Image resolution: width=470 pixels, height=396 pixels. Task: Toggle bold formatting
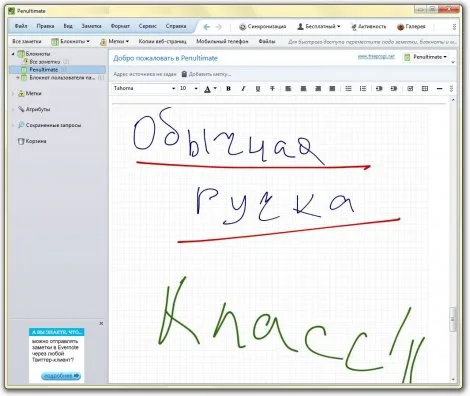coord(228,89)
